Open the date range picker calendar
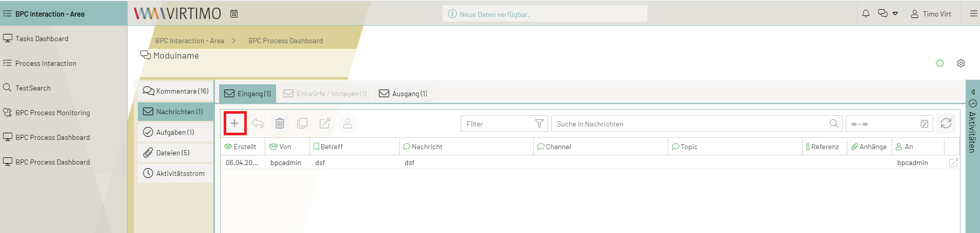980x233 pixels. [x=924, y=124]
